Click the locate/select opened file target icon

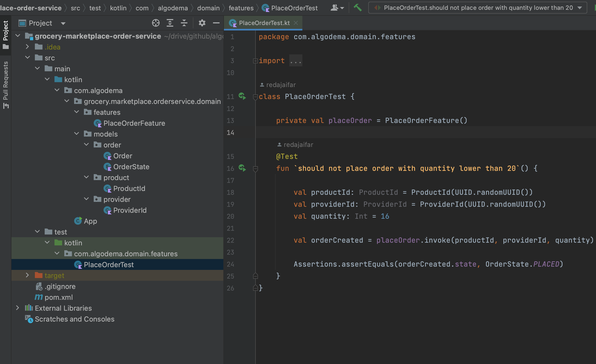point(156,23)
